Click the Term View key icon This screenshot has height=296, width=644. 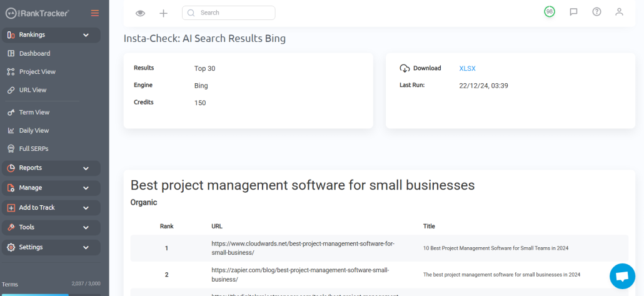coord(11,112)
